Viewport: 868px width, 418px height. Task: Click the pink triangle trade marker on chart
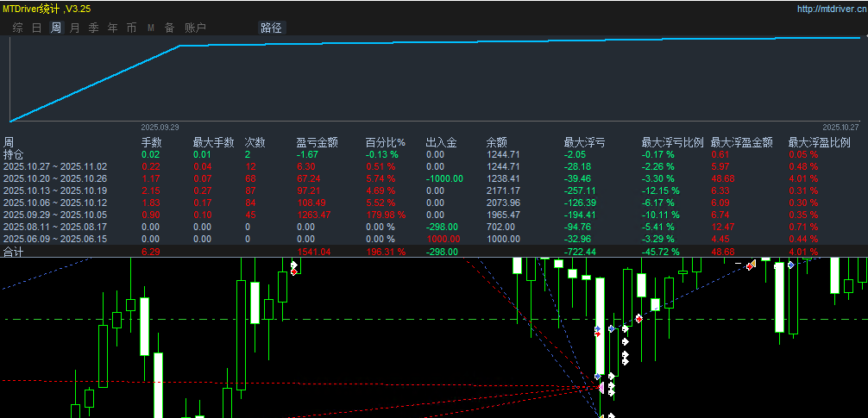pyautogui.click(x=601, y=388)
